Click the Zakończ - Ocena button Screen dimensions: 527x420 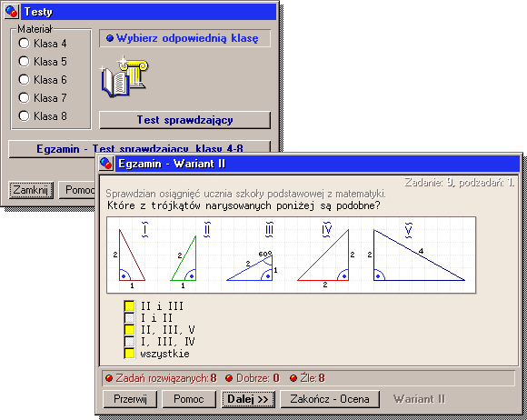[330, 399]
